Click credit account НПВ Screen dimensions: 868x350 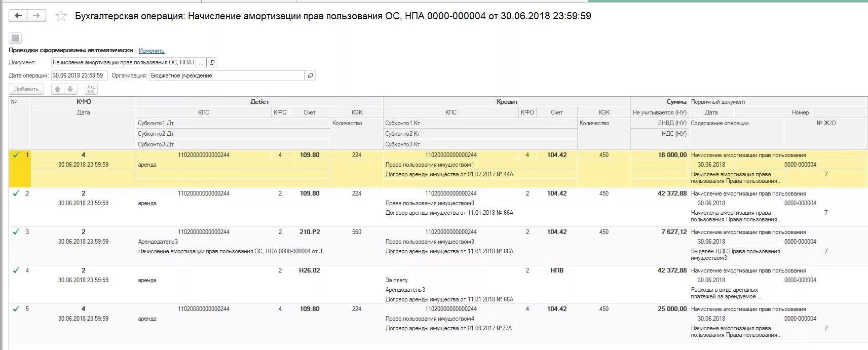coord(557,270)
